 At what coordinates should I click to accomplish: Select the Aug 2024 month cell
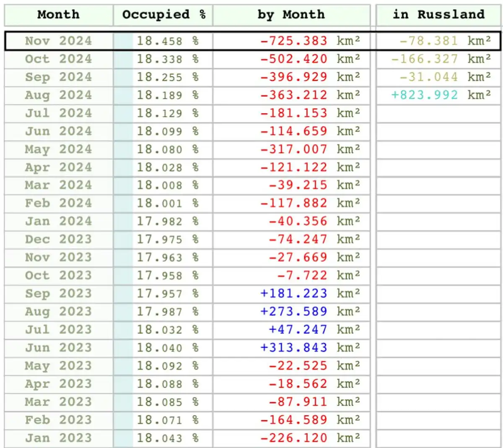[58, 95]
